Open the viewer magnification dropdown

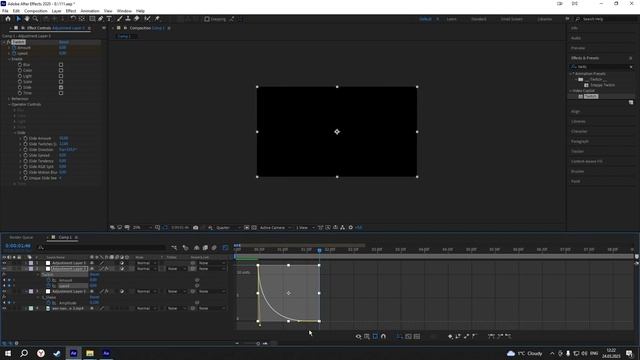pyautogui.click(x=142, y=228)
